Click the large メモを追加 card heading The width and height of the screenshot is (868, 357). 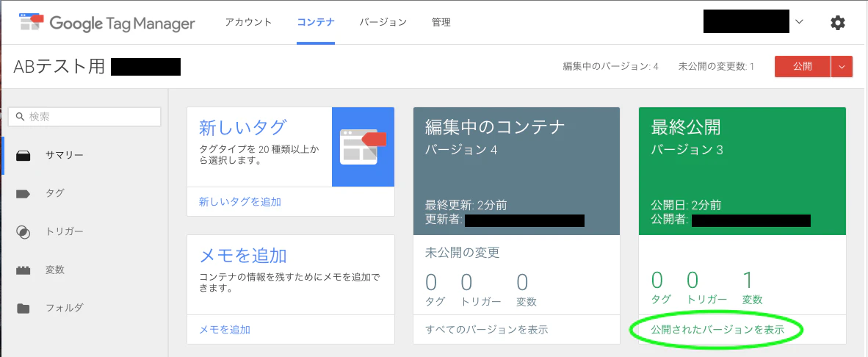coord(242,256)
